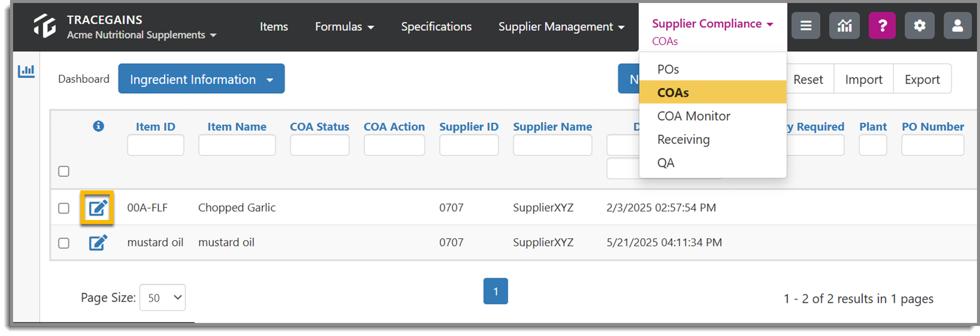Open the Specifications menu
980x336 pixels.
coord(436,27)
